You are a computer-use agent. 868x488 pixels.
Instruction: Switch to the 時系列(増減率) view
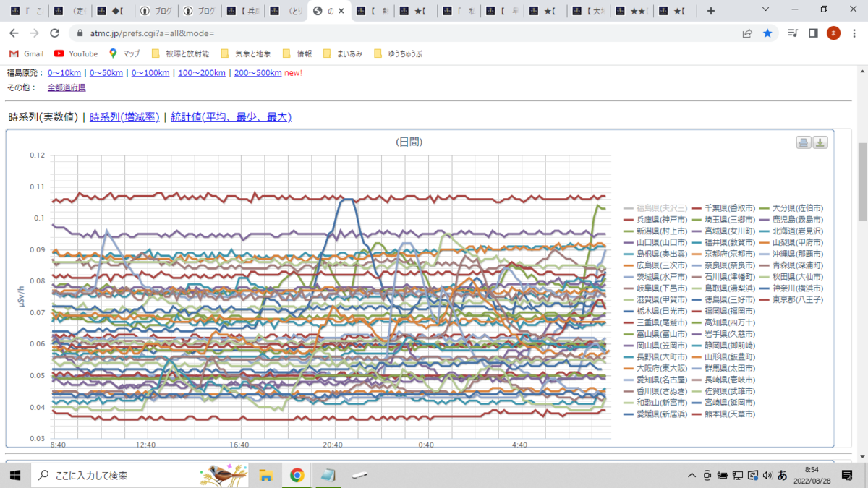124,117
